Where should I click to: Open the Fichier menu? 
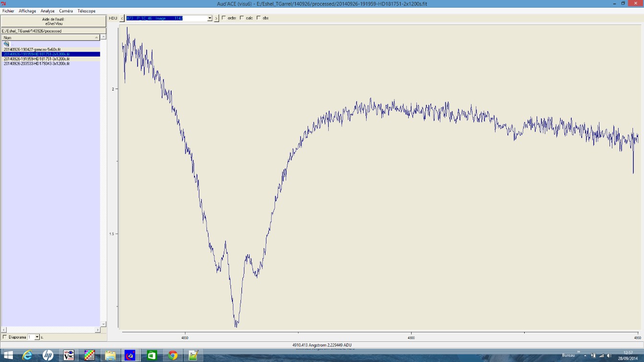pyautogui.click(x=8, y=11)
